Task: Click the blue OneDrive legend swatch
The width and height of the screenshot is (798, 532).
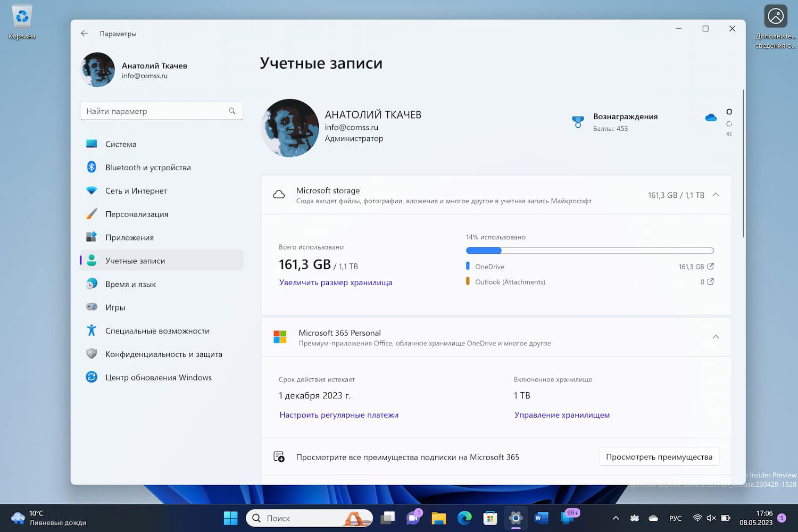Action: click(x=468, y=265)
